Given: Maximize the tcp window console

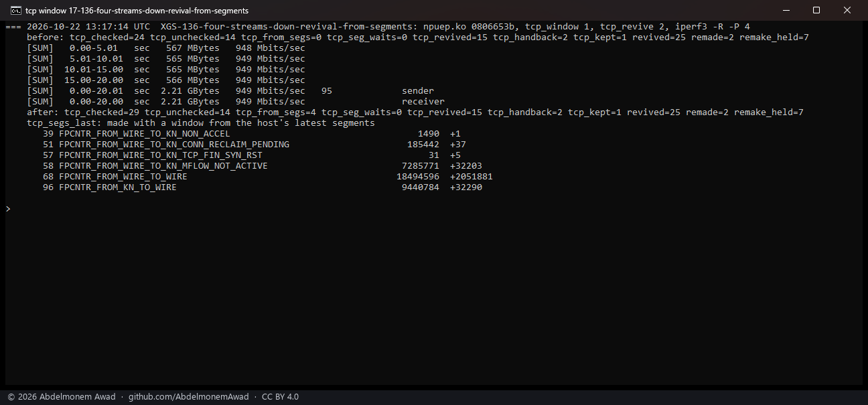Looking at the screenshot, I should pos(816,10).
